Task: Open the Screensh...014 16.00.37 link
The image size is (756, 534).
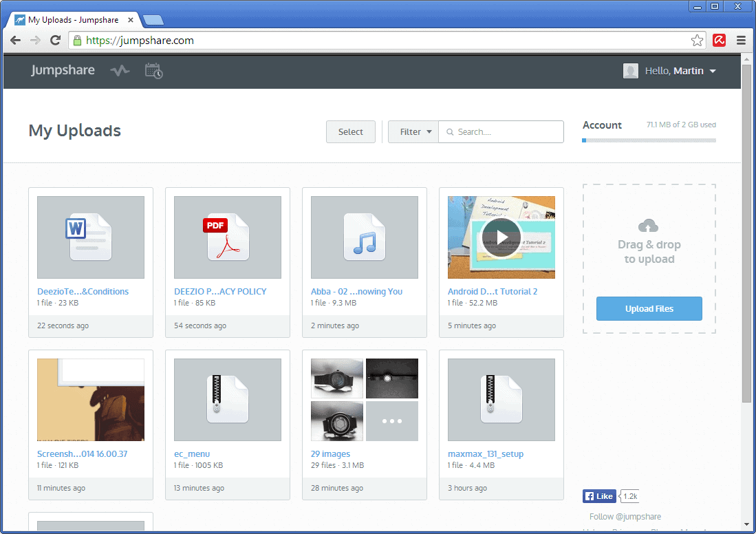Action: tap(83, 454)
